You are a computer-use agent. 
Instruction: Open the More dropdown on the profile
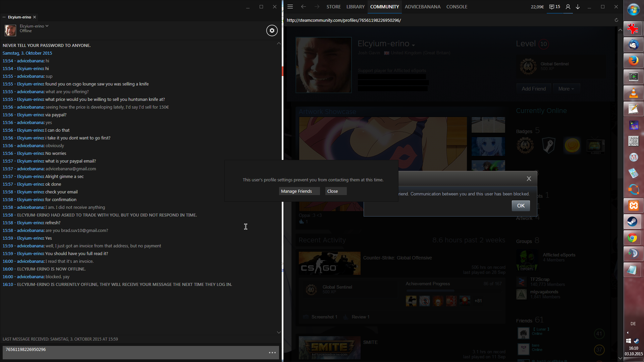(x=566, y=89)
